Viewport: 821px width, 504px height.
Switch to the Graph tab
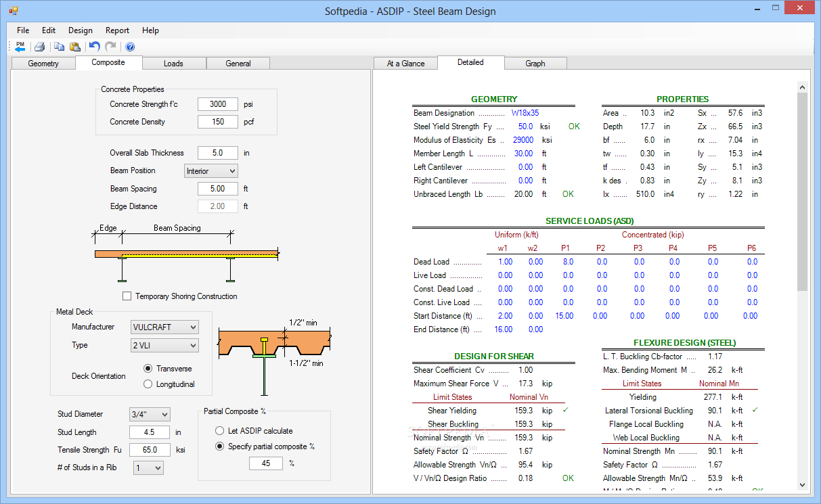pos(535,64)
